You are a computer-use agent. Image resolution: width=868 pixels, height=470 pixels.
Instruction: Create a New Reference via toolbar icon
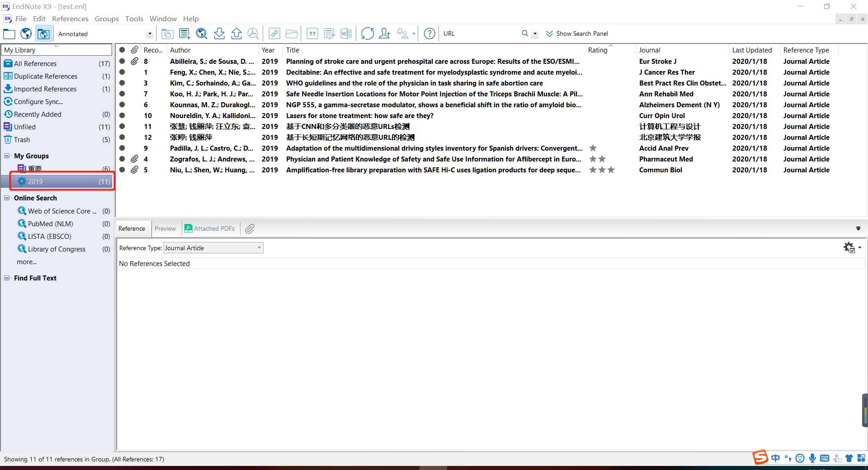click(x=184, y=33)
